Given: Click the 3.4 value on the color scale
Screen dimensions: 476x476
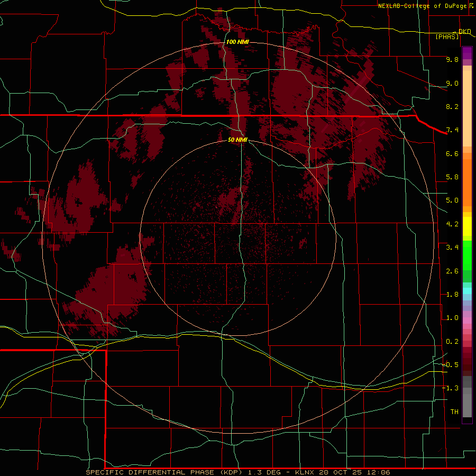Looking at the screenshot, I should click(x=452, y=248).
